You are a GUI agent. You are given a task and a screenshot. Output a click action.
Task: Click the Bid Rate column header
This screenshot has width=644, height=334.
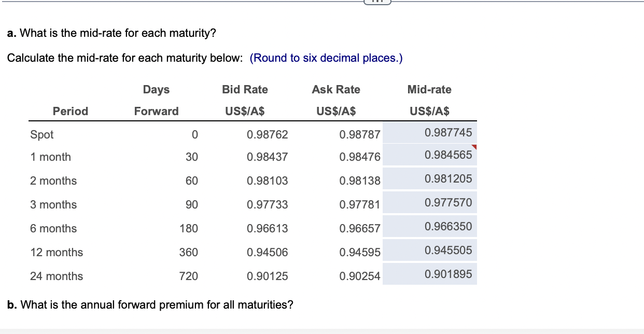coord(245,100)
